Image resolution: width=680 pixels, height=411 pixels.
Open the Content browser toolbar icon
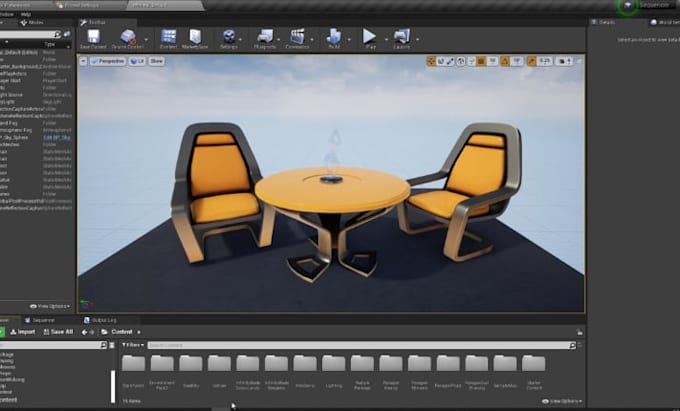coord(168,37)
